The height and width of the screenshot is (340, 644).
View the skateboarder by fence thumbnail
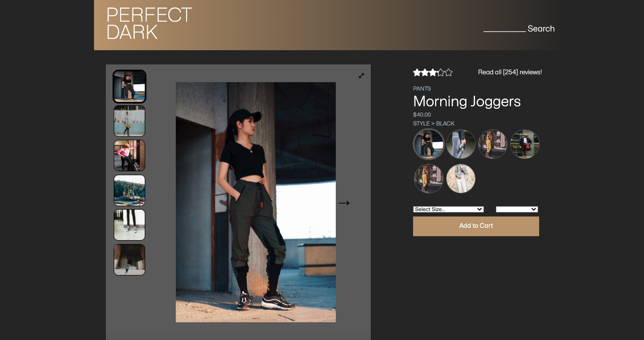click(x=129, y=121)
